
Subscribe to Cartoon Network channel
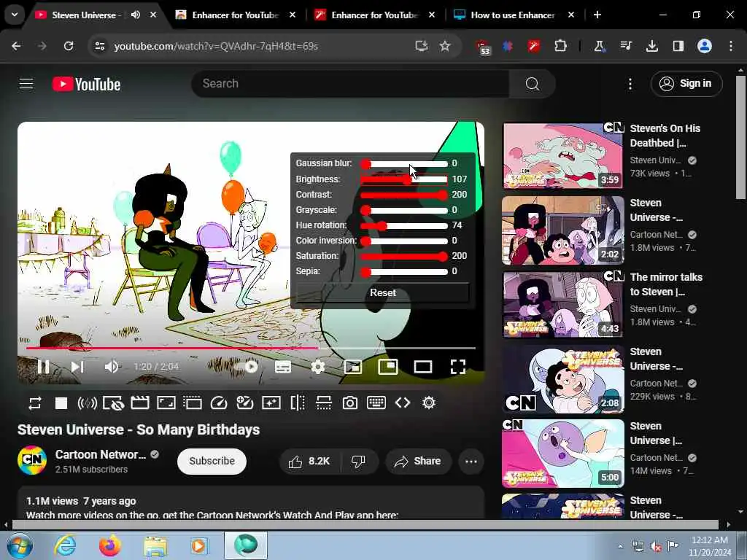click(212, 461)
